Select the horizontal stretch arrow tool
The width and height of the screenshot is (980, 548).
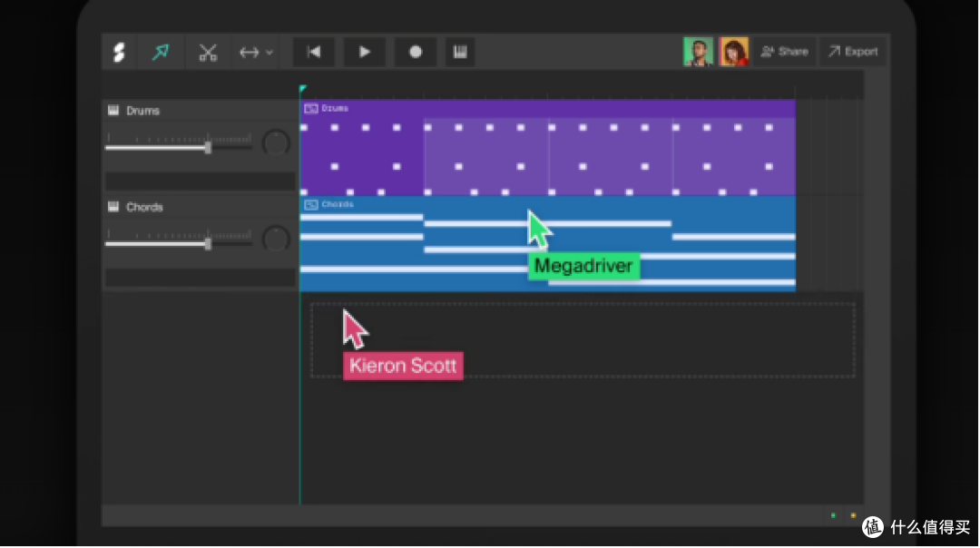pyautogui.click(x=249, y=53)
